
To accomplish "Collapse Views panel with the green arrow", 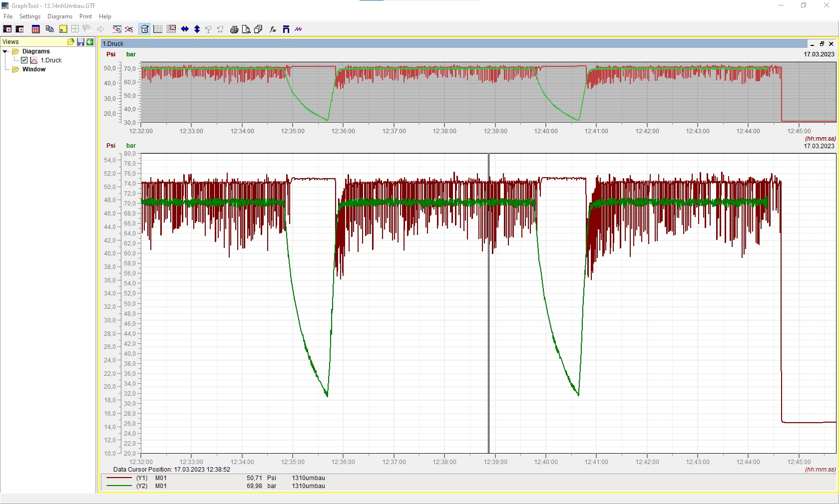I will (90, 42).
